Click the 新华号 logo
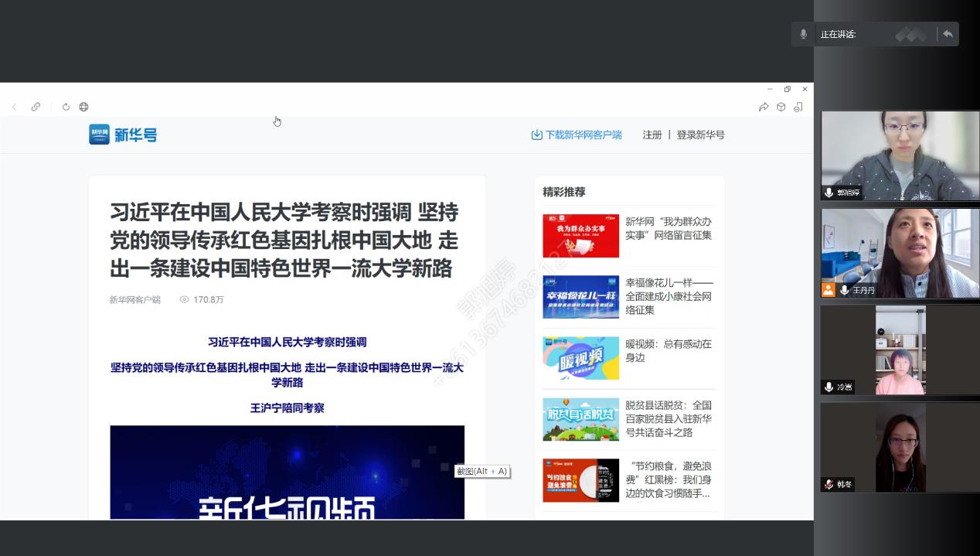The width and height of the screenshot is (980, 556). pyautogui.click(x=123, y=135)
